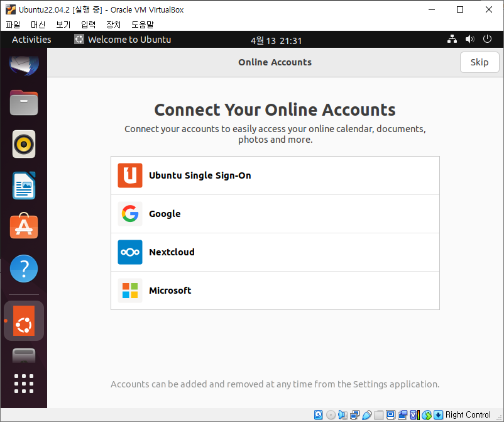Open Welcome to Ubuntu app menu

(x=123, y=40)
